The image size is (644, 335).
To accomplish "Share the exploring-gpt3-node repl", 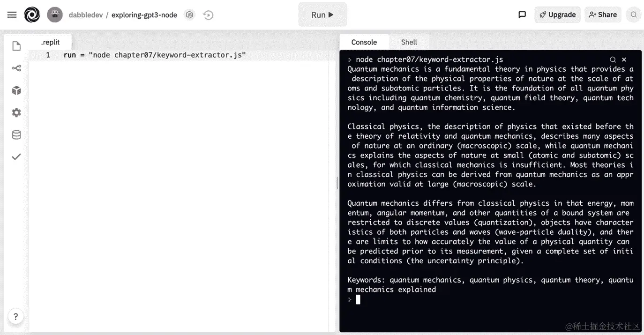I will (x=603, y=15).
